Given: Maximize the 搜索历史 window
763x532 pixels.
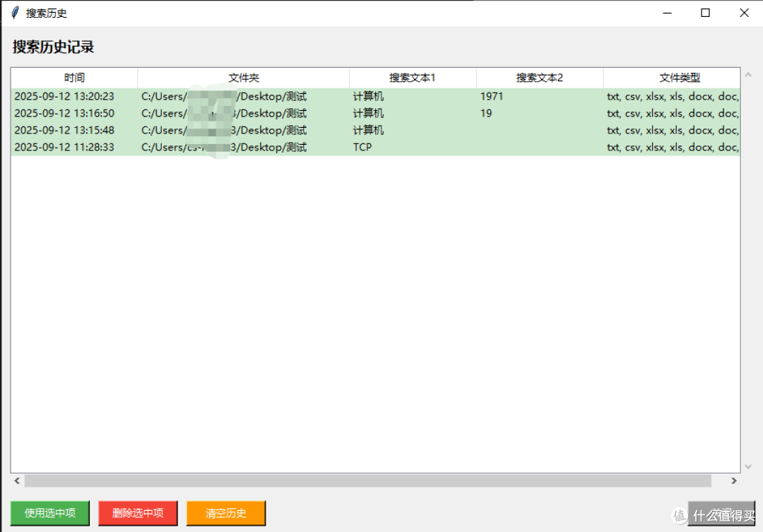Looking at the screenshot, I should [705, 13].
